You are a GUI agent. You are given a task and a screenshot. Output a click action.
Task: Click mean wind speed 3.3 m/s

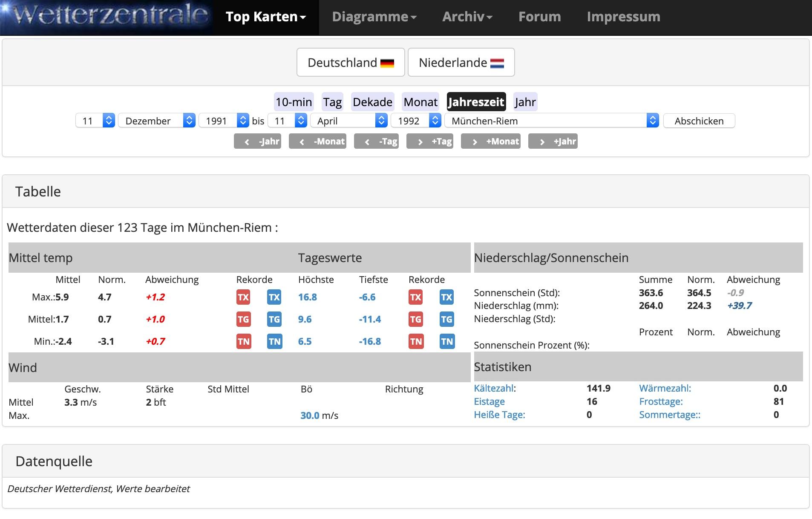(81, 402)
